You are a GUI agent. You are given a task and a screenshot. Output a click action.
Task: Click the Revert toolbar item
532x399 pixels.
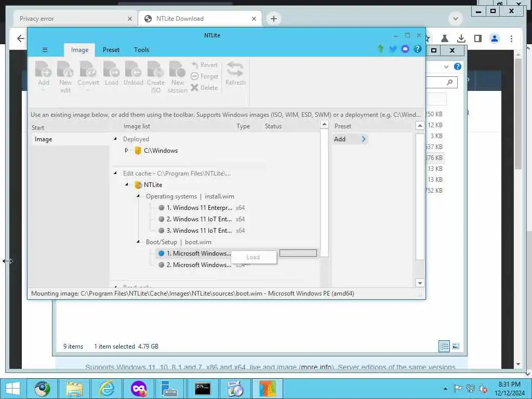(204, 65)
